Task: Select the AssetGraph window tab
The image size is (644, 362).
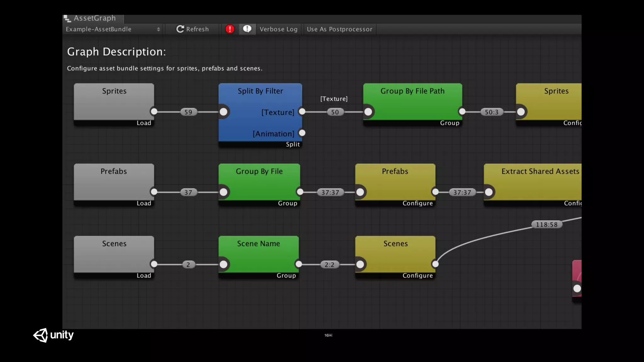Action: coord(93,19)
